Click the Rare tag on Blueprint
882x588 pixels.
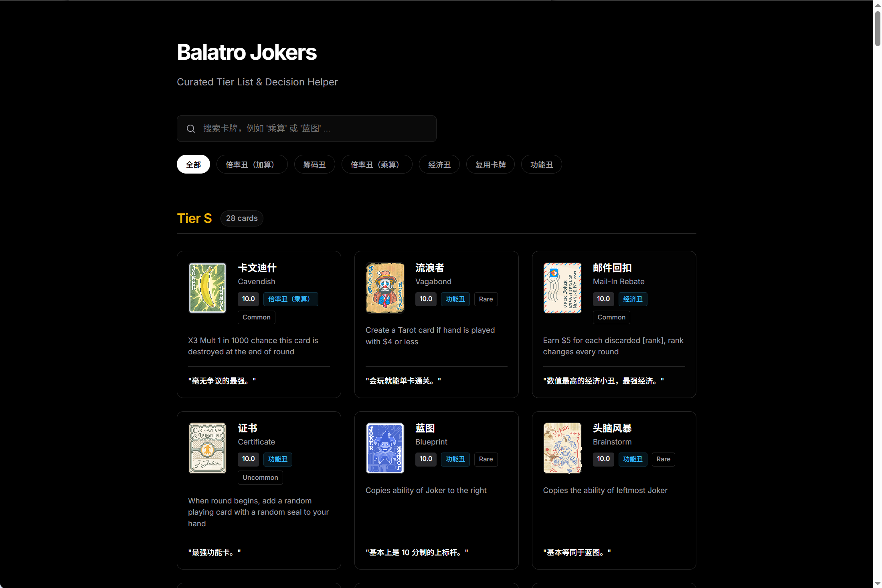[486, 459]
